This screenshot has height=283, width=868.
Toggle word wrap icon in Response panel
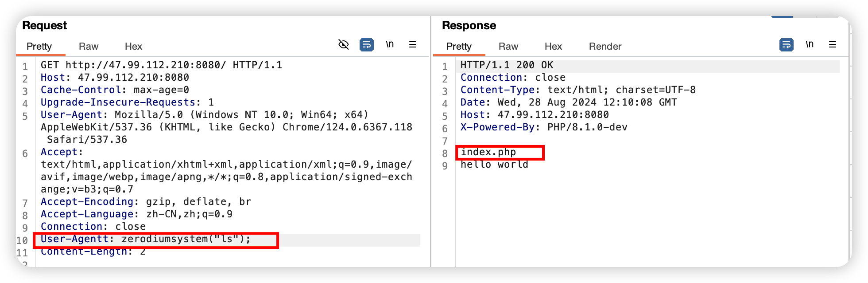(x=787, y=44)
